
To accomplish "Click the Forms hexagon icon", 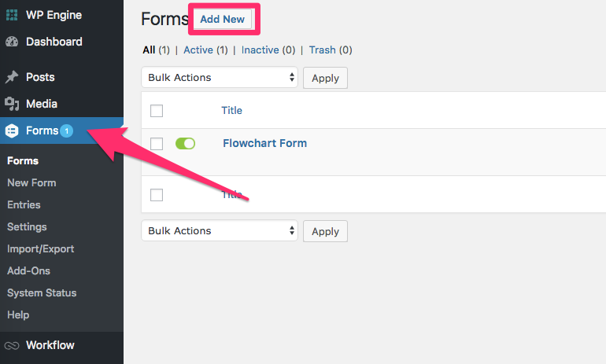I will tap(13, 131).
